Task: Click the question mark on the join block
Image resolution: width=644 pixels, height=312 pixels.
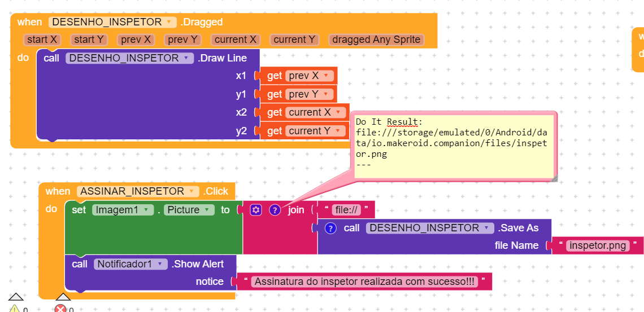Action: click(275, 210)
